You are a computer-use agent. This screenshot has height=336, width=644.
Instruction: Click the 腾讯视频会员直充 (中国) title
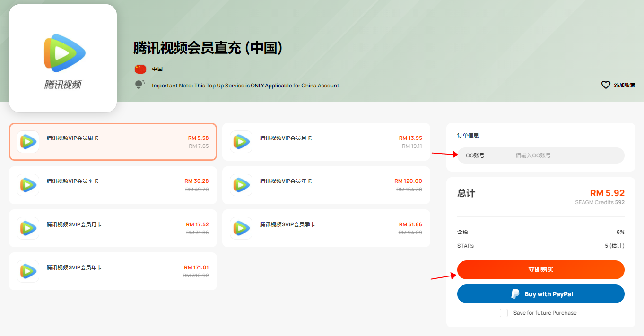tap(208, 48)
